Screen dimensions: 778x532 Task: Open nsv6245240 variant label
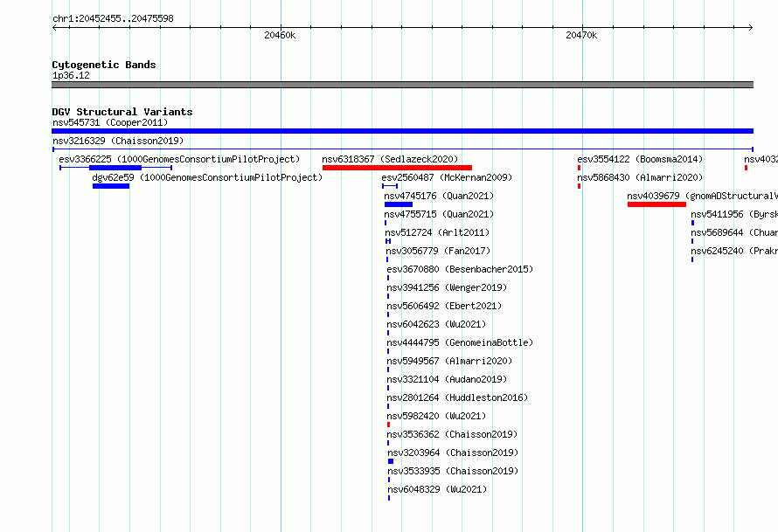734,251
